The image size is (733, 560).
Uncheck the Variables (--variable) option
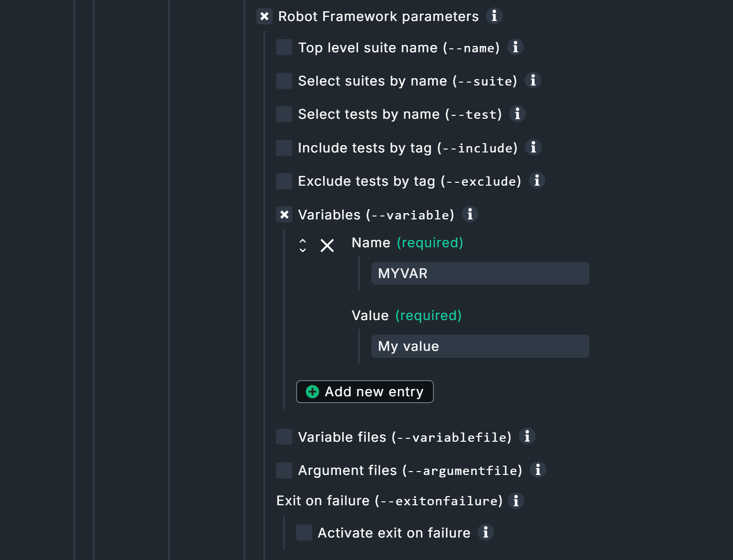click(x=284, y=215)
